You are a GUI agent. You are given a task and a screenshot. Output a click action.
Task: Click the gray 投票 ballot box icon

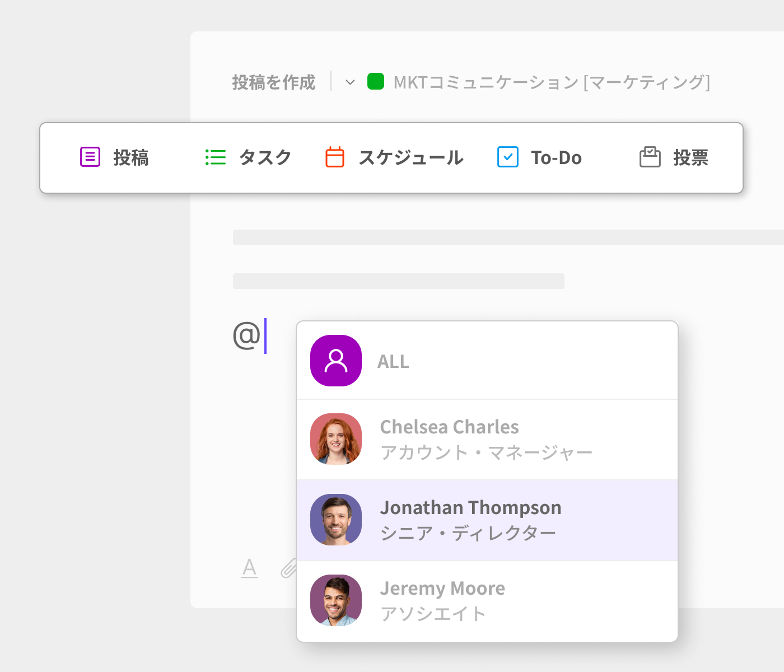tap(650, 157)
